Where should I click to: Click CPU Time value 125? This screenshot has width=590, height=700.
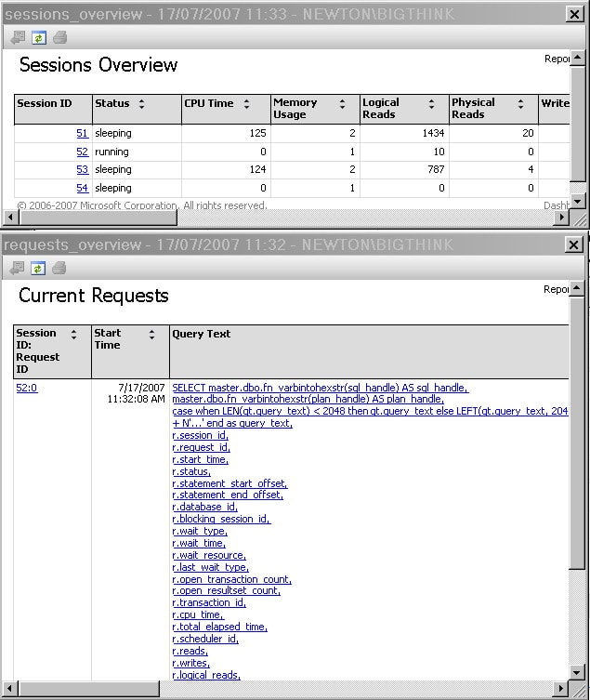click(258, 133)
